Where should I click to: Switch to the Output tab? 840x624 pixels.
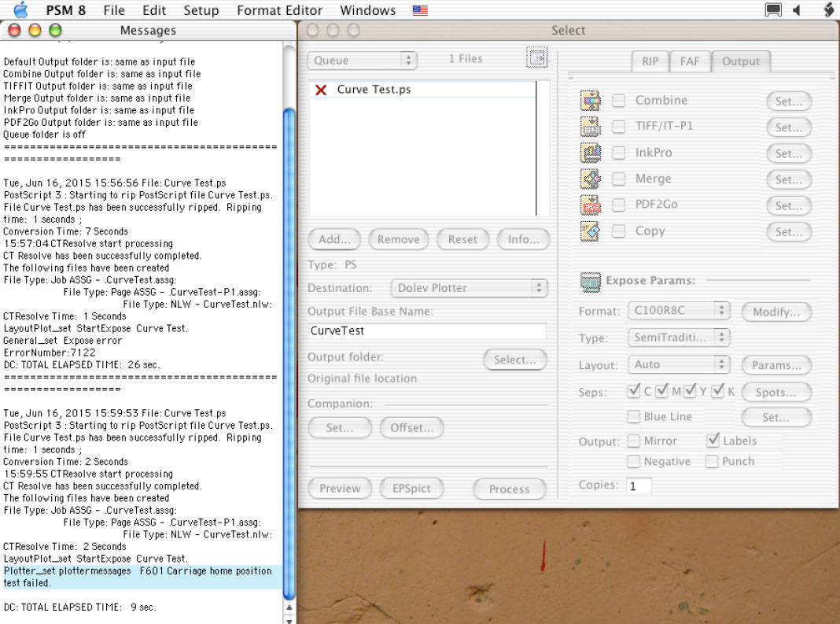[x=741, y=61]
